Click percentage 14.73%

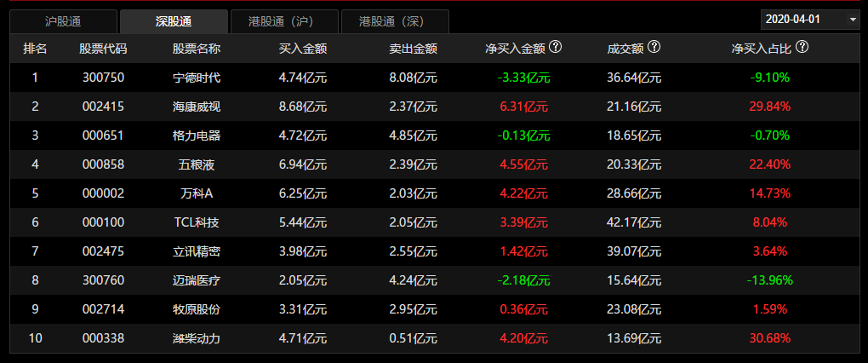[770, 193]
